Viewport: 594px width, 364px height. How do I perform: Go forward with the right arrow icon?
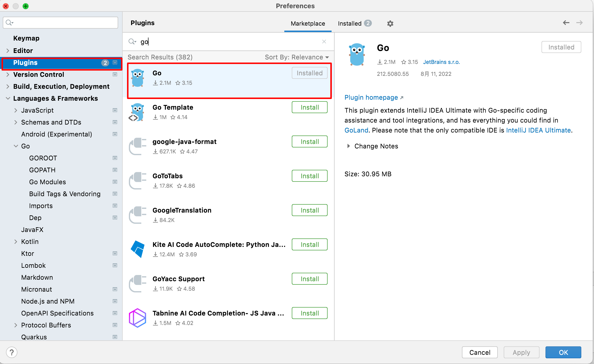point(580,23)
